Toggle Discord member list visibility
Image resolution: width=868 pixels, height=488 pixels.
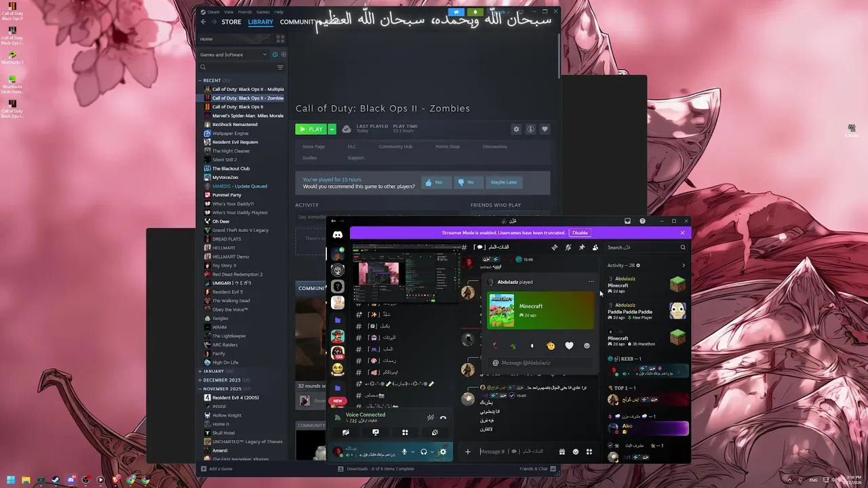coord(595,247)
